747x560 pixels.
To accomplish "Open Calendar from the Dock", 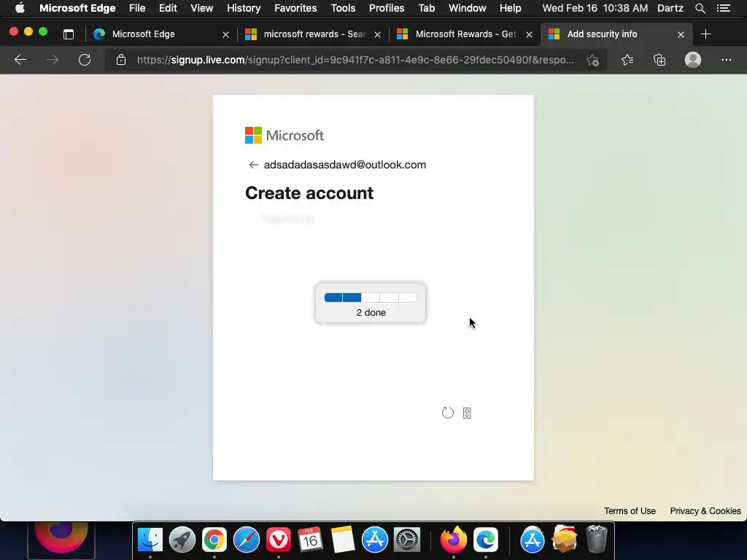I will point(311,540).
